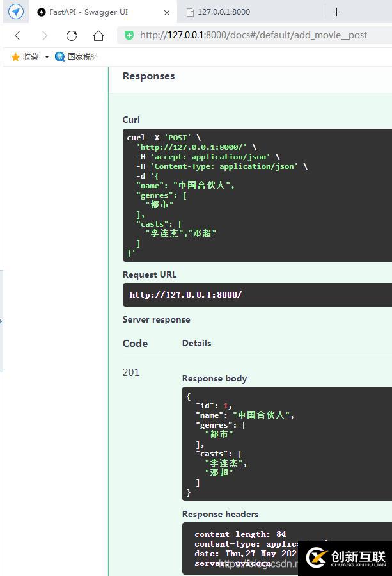Screen dimensions: 392x576
Task: Click the http://127.0.0.1:8000/ request URL box
Action: [x=257, y=294]
